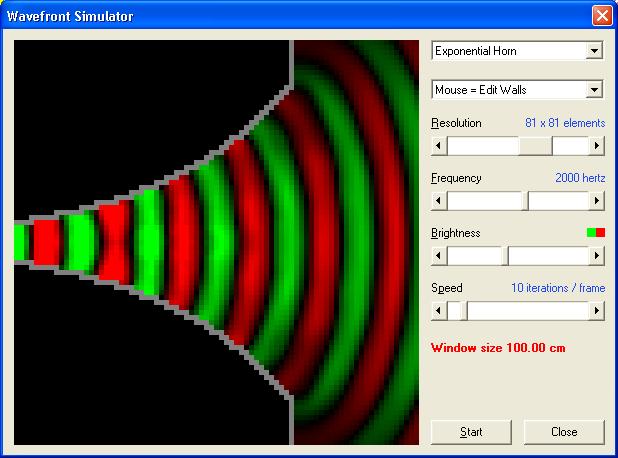Image resolution: width=618 pixels, height=458 pixels.
Task: Click the wave simulation canvas
Action: pos(216,242)
